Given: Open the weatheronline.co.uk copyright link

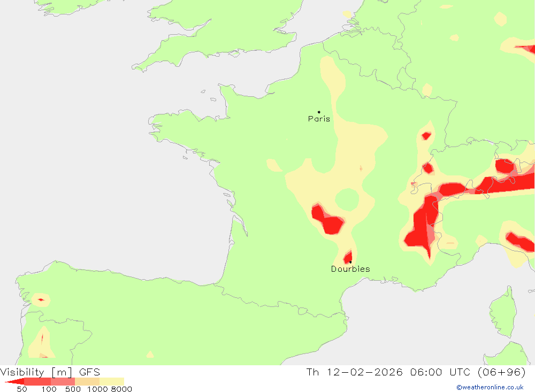Looking at the screenshot, I should pos(490,387).
